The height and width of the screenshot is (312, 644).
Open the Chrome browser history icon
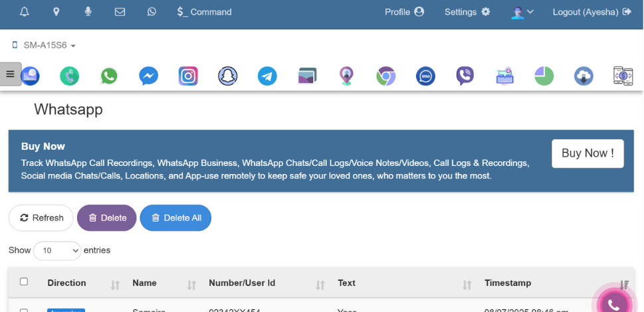tap(385, 76)
